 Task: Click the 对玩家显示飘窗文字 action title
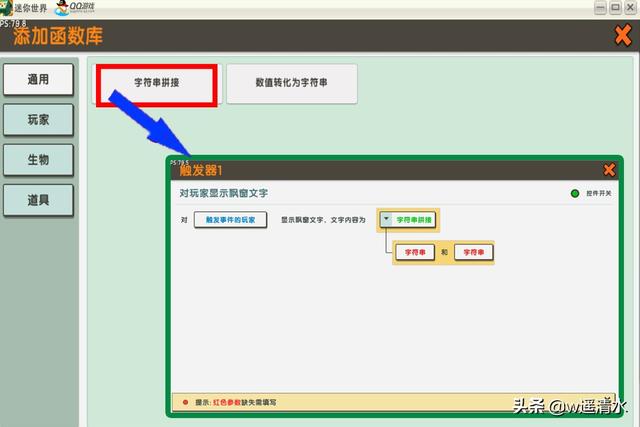pos(224,193)
